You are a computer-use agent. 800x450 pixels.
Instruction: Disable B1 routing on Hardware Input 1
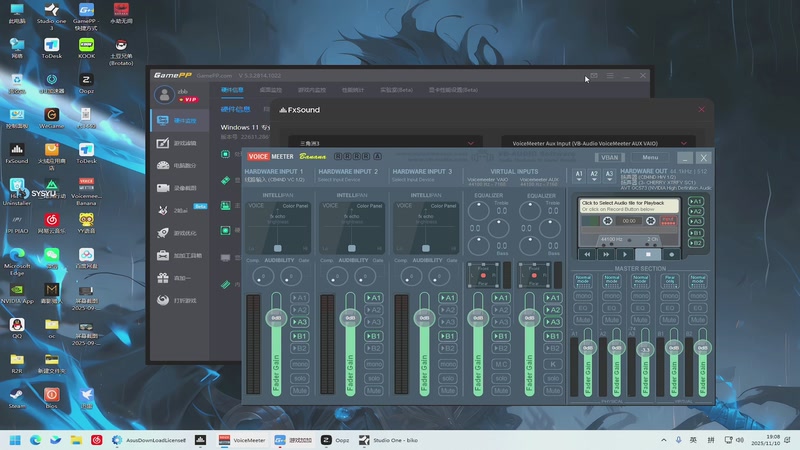(x=299, y=336)
